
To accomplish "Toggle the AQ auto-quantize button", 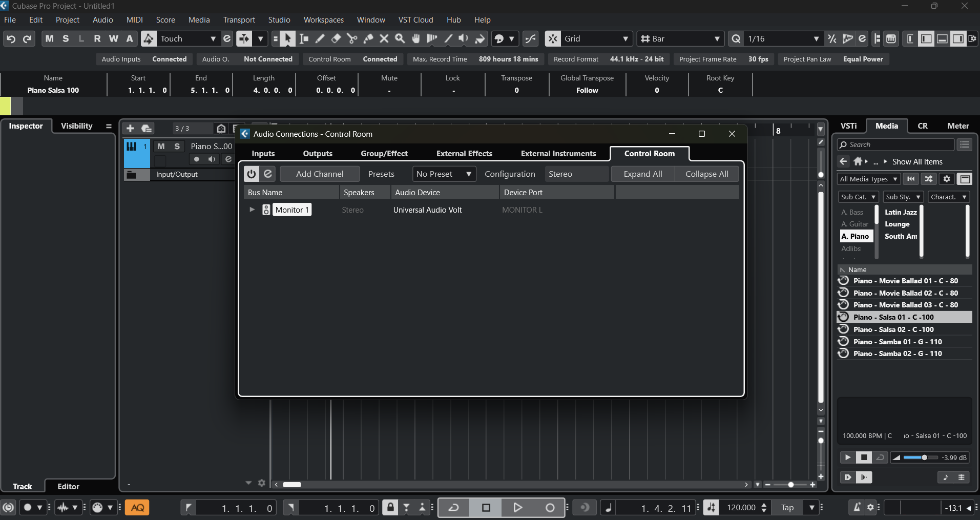I will click(137, 508).
